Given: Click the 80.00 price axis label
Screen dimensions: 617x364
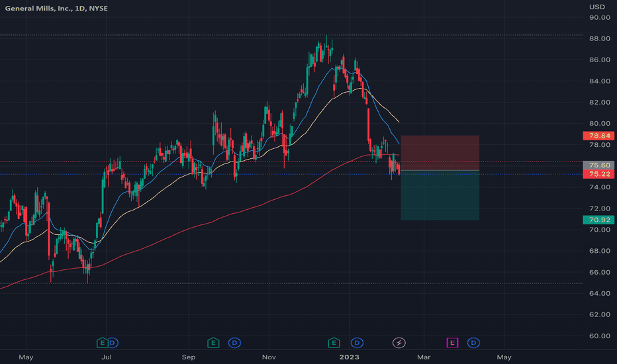Looking at the screenshot, I should coord(600,124).
